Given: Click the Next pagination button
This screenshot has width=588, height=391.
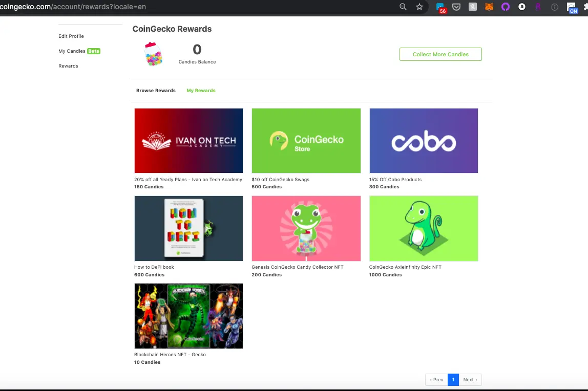Looking at the screenshot, I should coord(470,380).
